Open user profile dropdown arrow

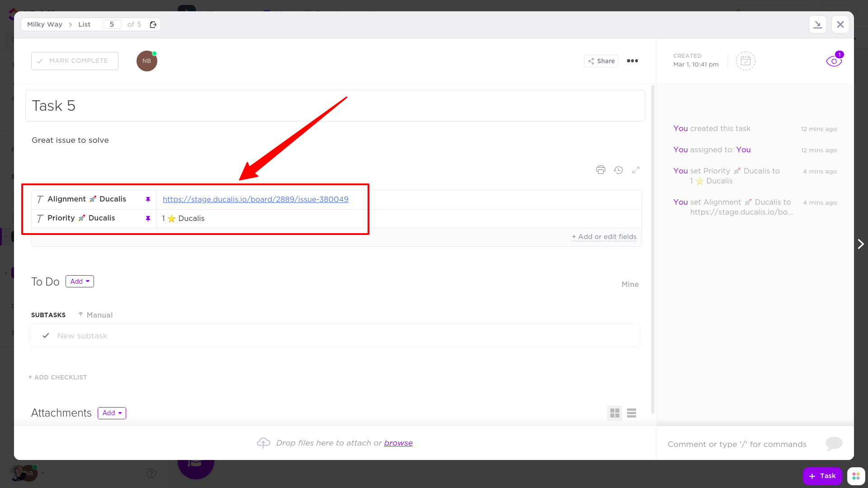tap(43, 473)
